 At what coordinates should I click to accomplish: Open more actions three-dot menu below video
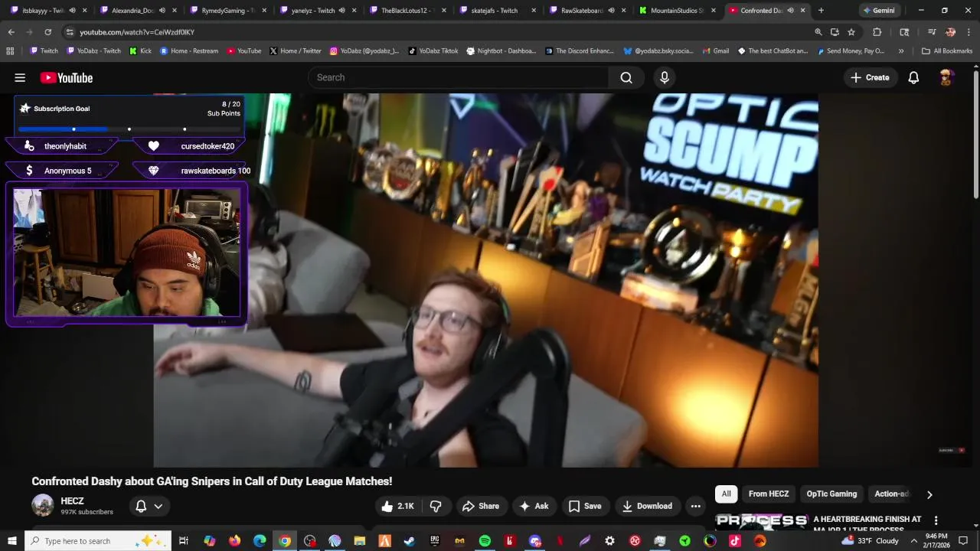pyautogui.click(x=695, y=506)
